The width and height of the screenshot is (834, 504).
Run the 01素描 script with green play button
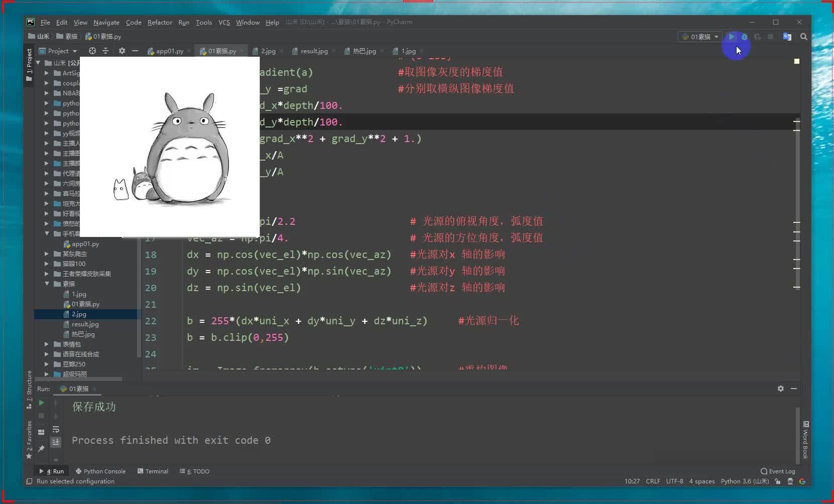(x=732, y=37)
